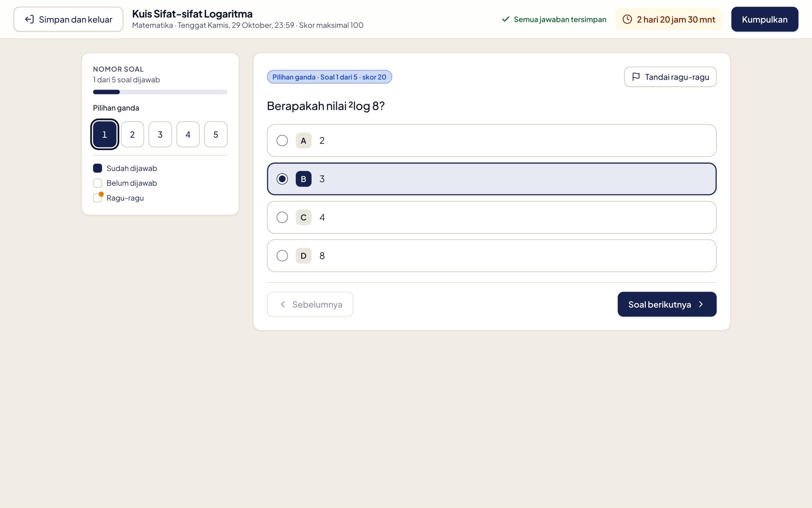The height and width of the screenshot is (508, 812).
Task: Click the Soal berikutnya button
Action: (667, 304)
